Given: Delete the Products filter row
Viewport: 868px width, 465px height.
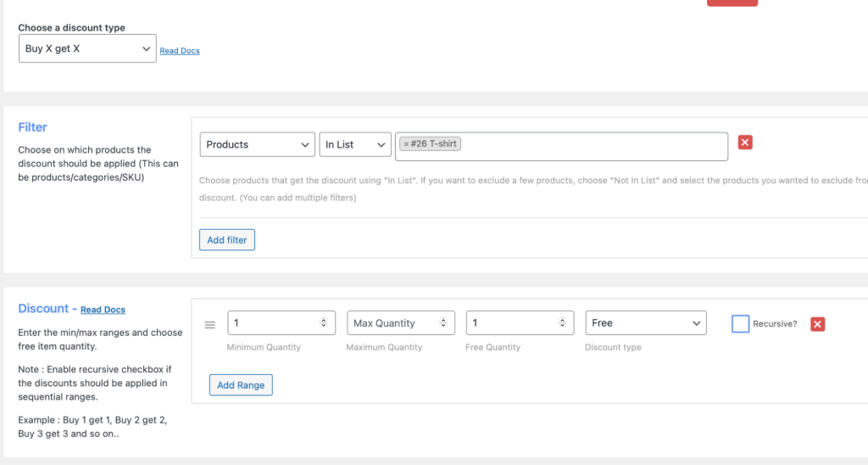Looking at the screenshot, I should point(745,143).
